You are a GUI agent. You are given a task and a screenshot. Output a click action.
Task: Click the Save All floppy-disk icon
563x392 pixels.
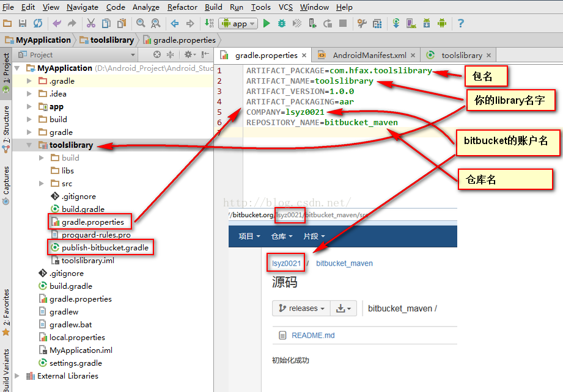coord(23,24)
